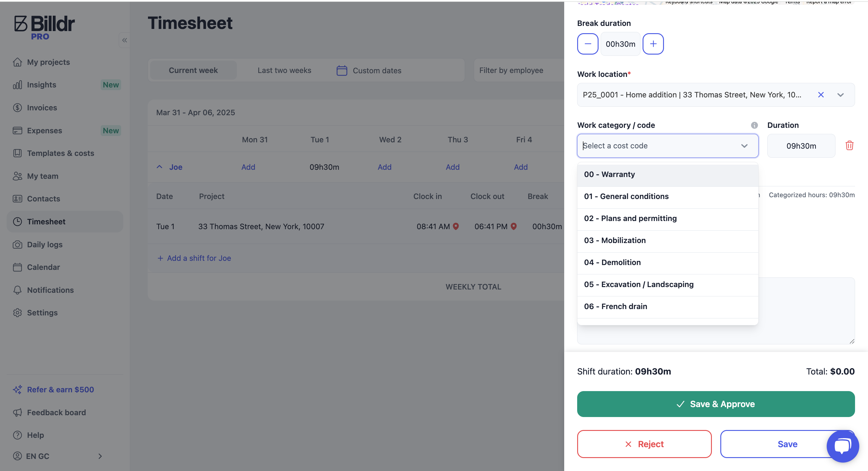The image size is (868, 471).
Task: Choose 04 - Demolition cost code
Action: click(668, 263)
